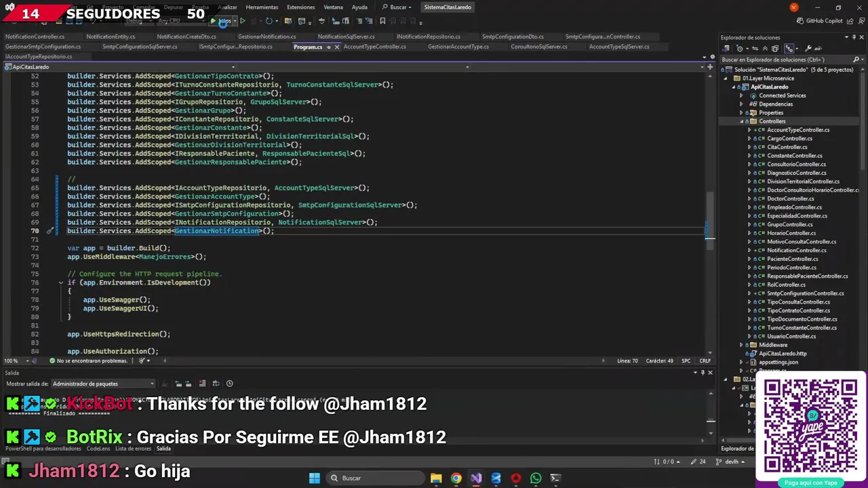Collapse the ApiCitasLaredo project node

click(734, 87)
